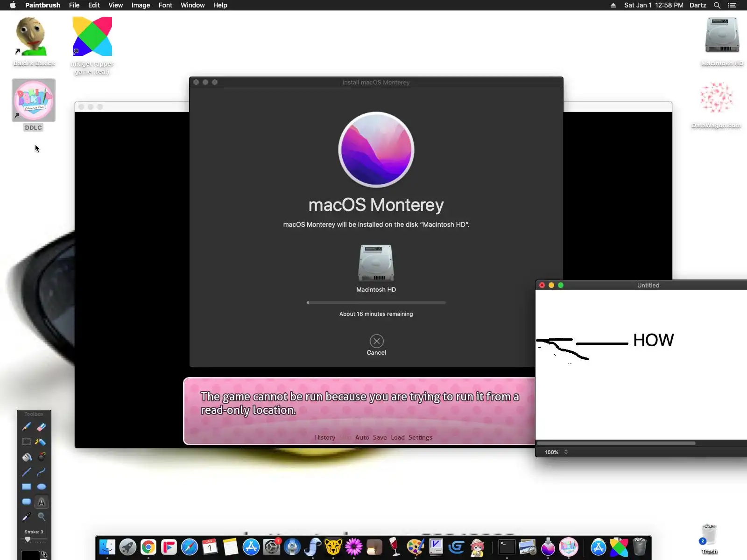
Task: Open Paintbrush palette icon in Dock
Action: 416,547
